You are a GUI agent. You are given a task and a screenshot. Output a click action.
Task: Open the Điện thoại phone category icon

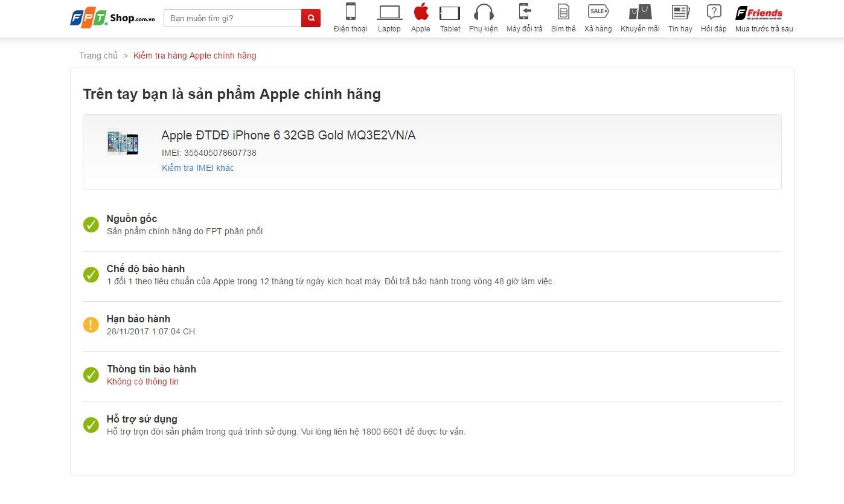pyautogui.click(x=350, y=13)
